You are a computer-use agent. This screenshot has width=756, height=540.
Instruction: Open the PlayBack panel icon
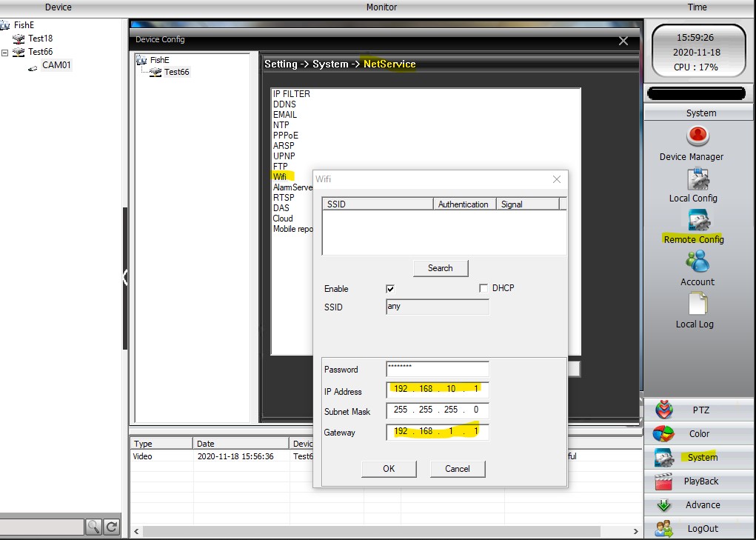pos(664,481)
